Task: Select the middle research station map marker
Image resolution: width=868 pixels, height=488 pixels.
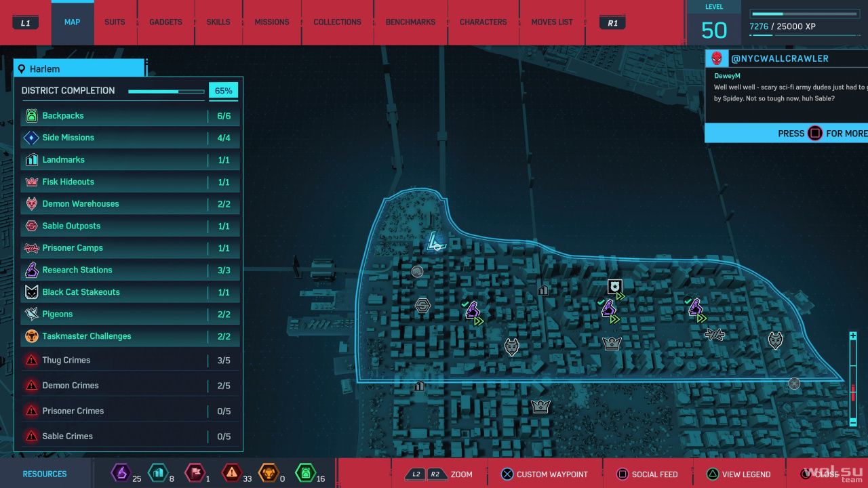Action: tap(608, 308)
